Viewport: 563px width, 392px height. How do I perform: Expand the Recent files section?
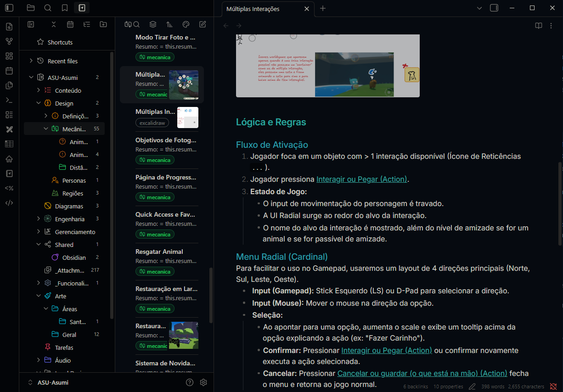(31, 61)
